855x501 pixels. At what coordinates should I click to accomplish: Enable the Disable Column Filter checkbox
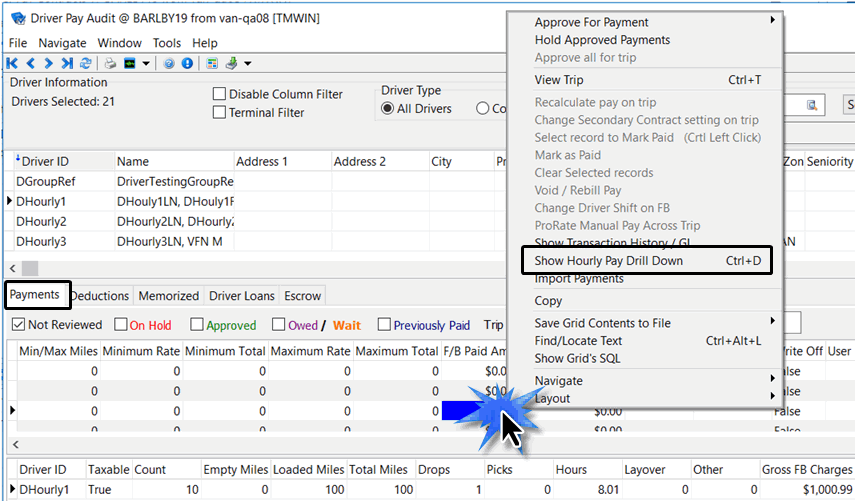click(x=219, y=95)
